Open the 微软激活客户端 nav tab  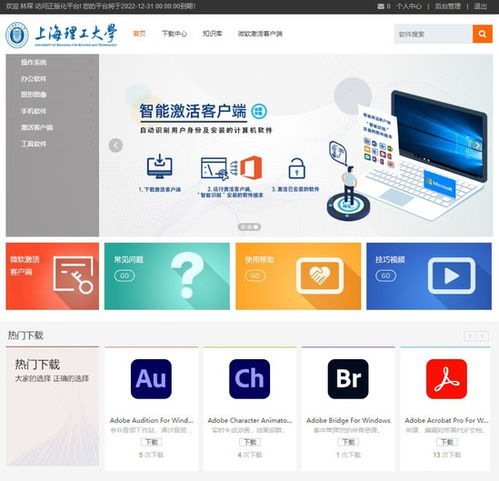tap(260, 34)
